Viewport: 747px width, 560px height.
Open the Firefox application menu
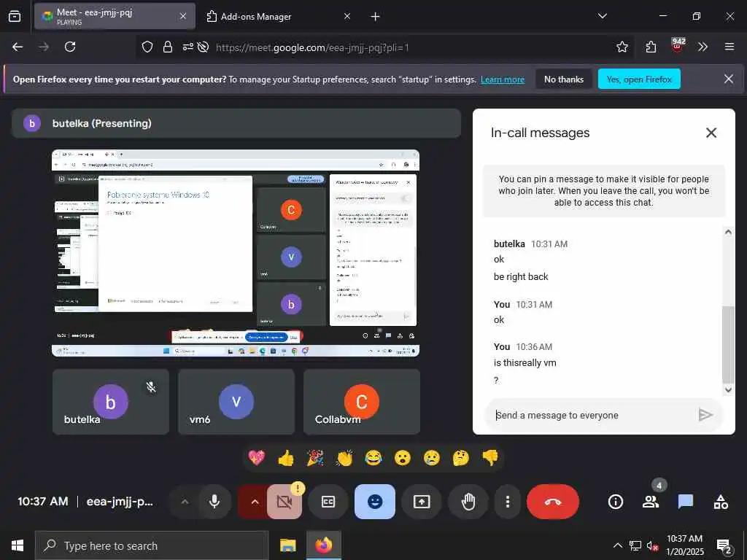coord(729,47)
